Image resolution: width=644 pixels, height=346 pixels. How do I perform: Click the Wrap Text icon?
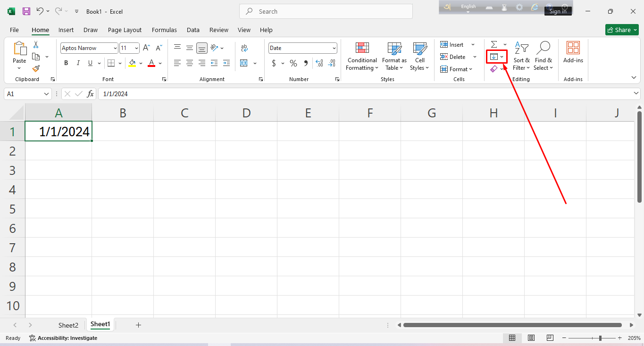click(244, 48)
